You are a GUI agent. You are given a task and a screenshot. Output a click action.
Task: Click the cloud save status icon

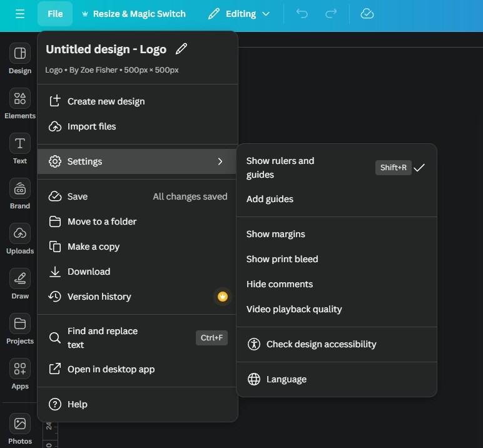click(367, 14)
